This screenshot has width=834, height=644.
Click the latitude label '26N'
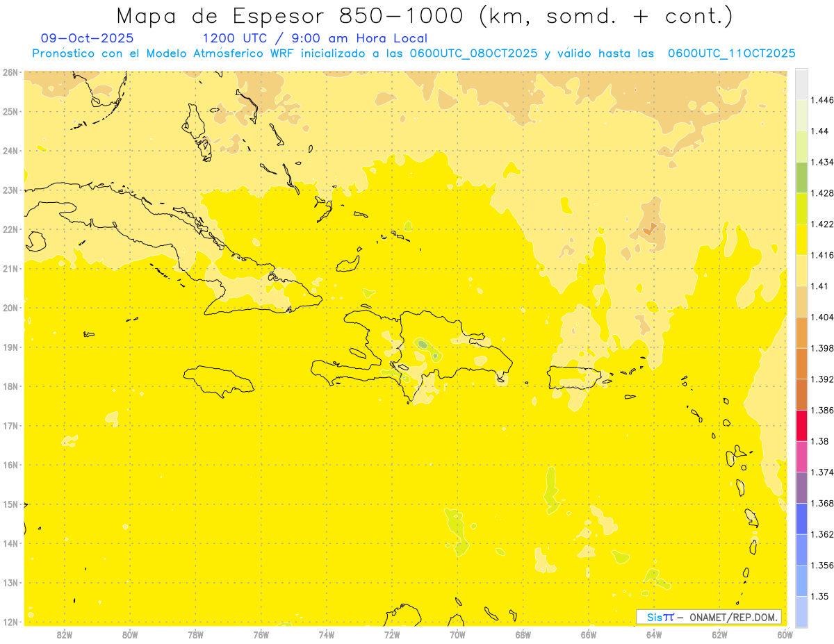10,72
